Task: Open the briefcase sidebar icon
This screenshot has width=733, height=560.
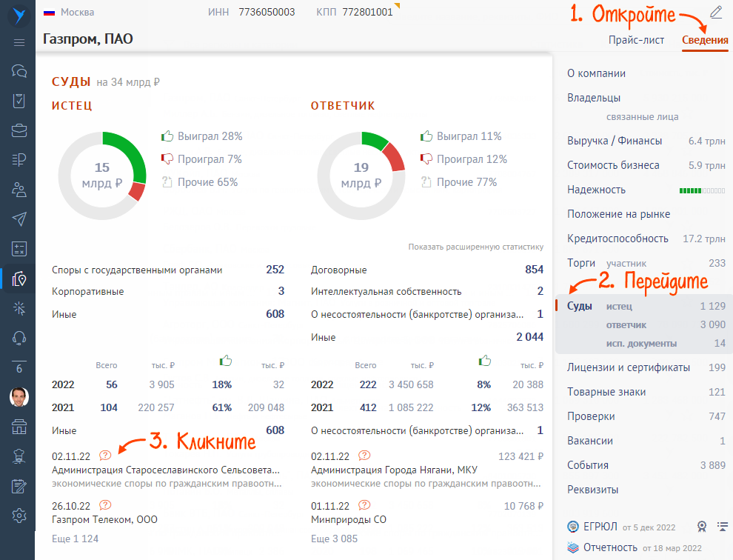Action: click(19, 130)
